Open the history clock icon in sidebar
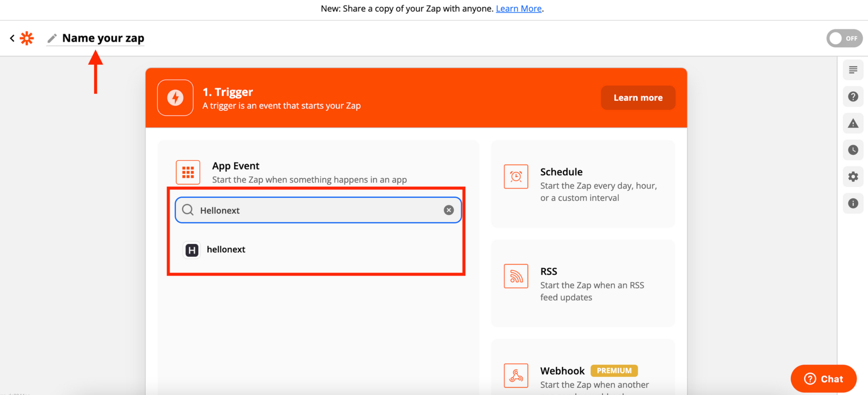Image resolution: width=868 pixels, height=395 pixels. [x=853, y=150]
